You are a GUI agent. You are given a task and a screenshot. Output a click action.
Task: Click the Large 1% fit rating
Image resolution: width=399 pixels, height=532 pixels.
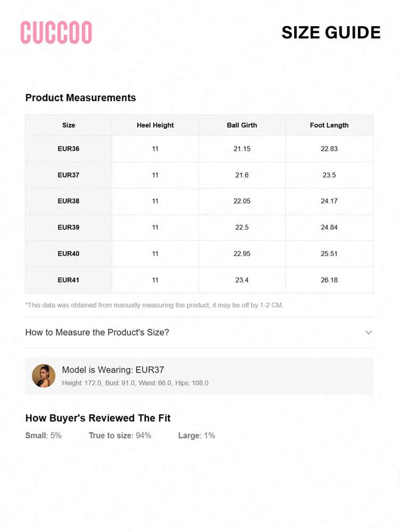tap(197, 436)
